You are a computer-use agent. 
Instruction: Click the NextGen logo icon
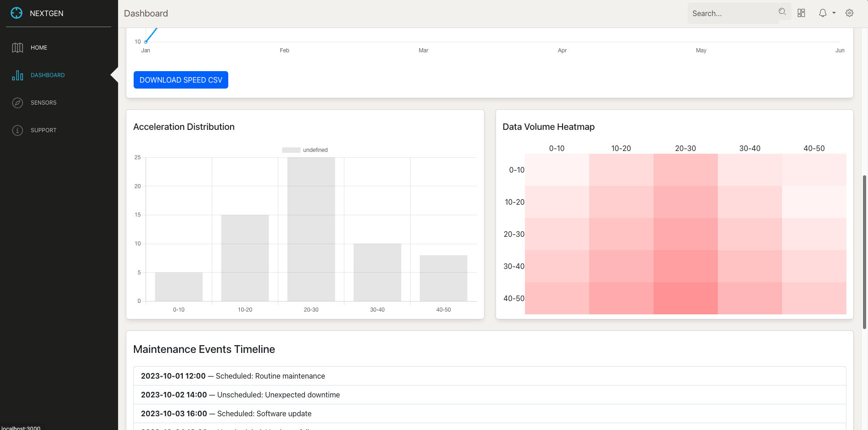(x=17, y=13)
